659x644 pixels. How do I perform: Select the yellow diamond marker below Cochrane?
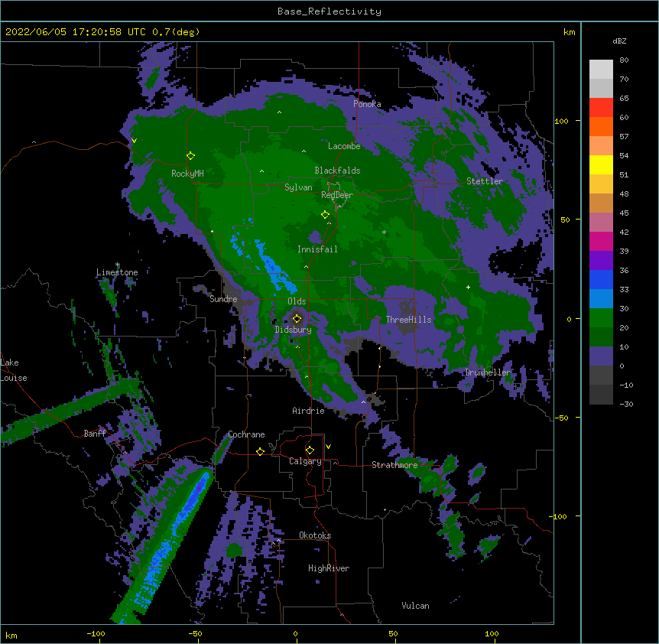click(260, 451)
